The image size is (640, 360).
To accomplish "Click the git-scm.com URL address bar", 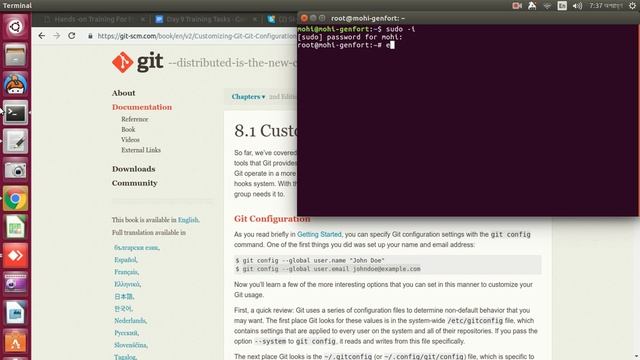I will tap(196, 36).
